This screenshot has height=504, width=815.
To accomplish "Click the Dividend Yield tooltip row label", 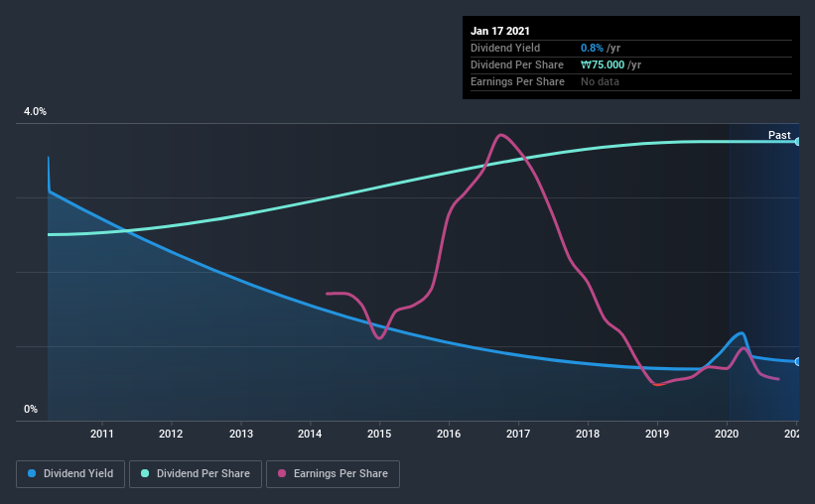I will [505, 48].
